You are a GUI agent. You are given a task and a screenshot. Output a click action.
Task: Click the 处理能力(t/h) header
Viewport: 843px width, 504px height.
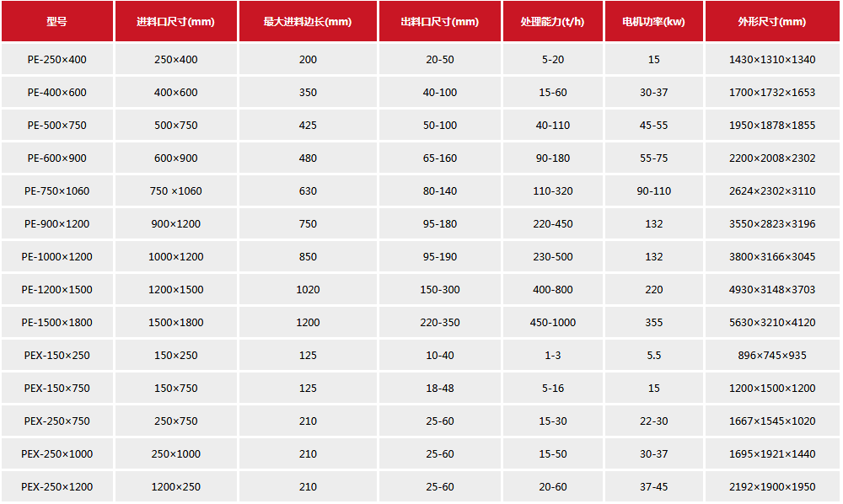(552, 22)
